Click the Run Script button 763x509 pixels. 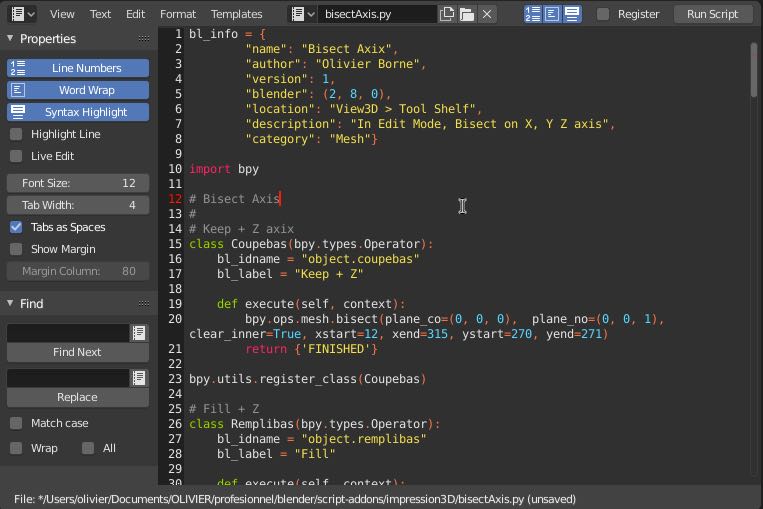click(x=712, y=14)
